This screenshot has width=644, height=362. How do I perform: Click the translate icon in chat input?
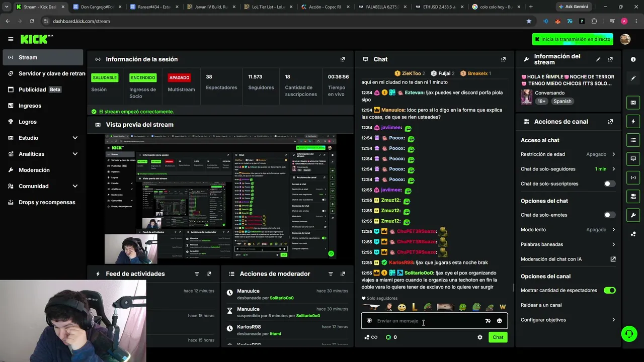click(488, 321)
